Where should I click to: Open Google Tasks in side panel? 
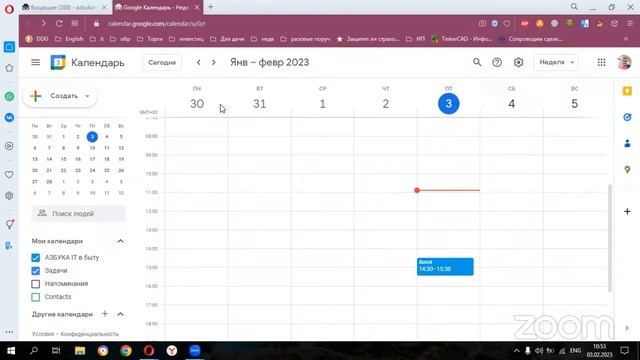627,117
